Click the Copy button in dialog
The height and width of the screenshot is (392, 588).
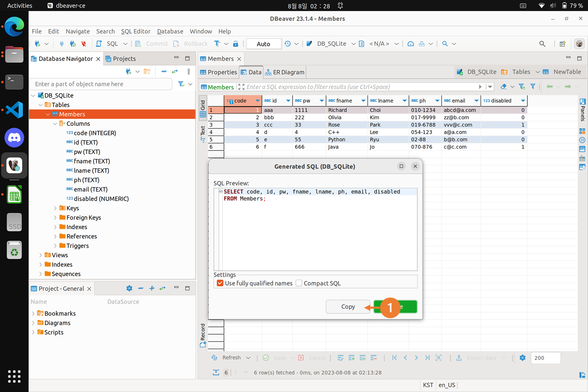(x=348, y=307)
